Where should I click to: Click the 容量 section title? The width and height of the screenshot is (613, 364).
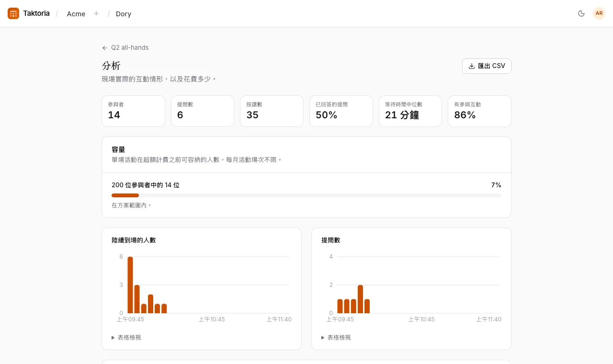pyautogui.click(x=118, y=149)
